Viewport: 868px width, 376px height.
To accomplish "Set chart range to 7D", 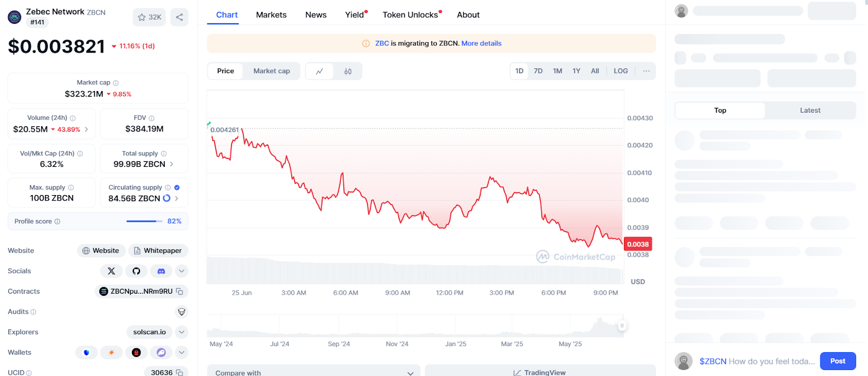I will click(538, 71).
